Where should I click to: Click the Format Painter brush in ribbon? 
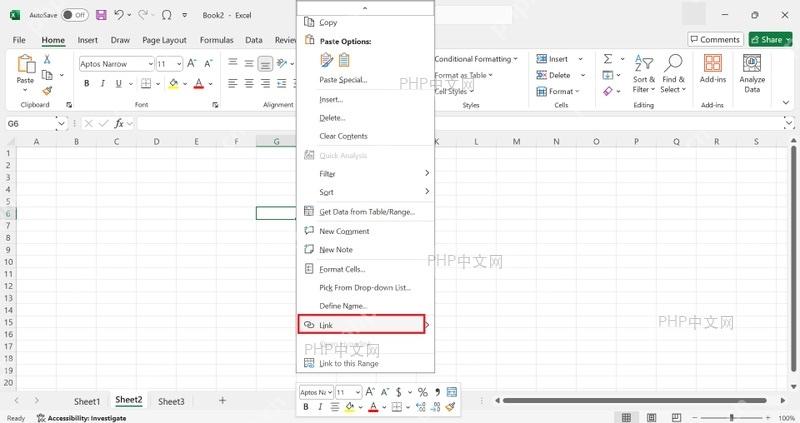pyautogui.click(x=47, y=91)
